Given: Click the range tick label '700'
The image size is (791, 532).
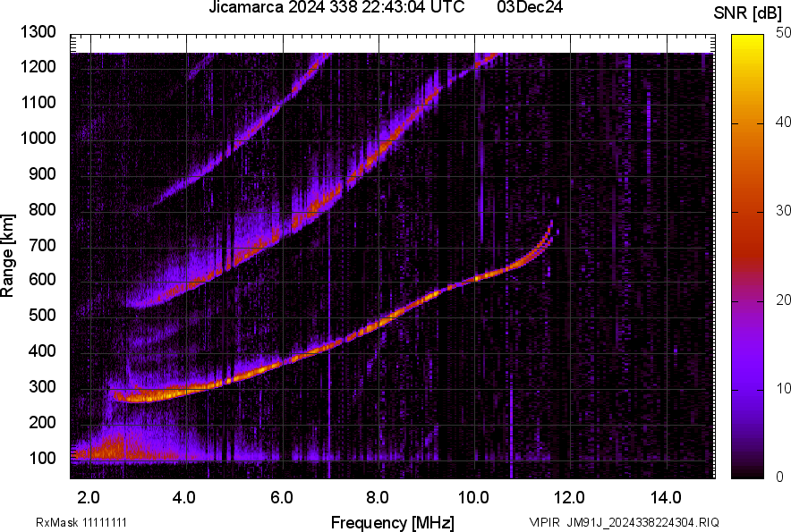Looking at the screenshot, I should click(42, 245).
